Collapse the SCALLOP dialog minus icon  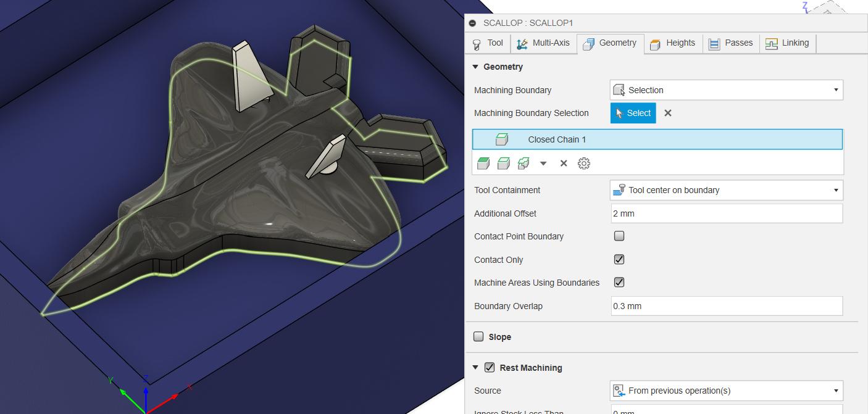tap(472, 23)
